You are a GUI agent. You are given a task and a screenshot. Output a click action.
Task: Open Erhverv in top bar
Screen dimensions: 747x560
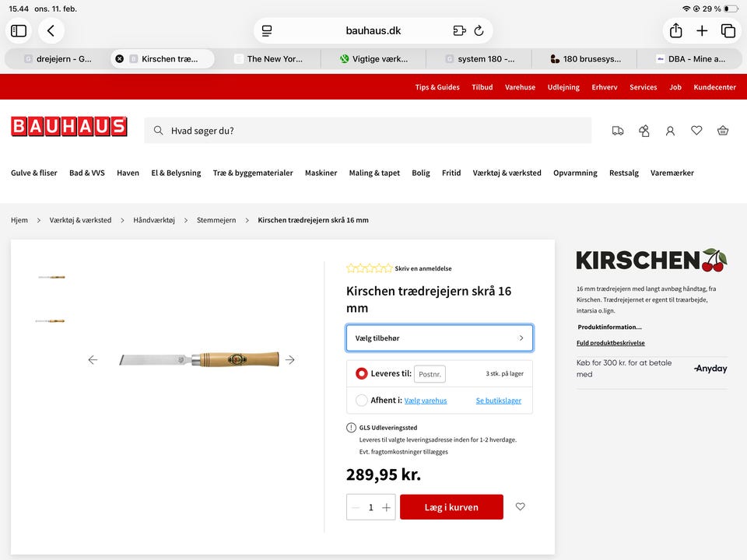tap(604, 87)
